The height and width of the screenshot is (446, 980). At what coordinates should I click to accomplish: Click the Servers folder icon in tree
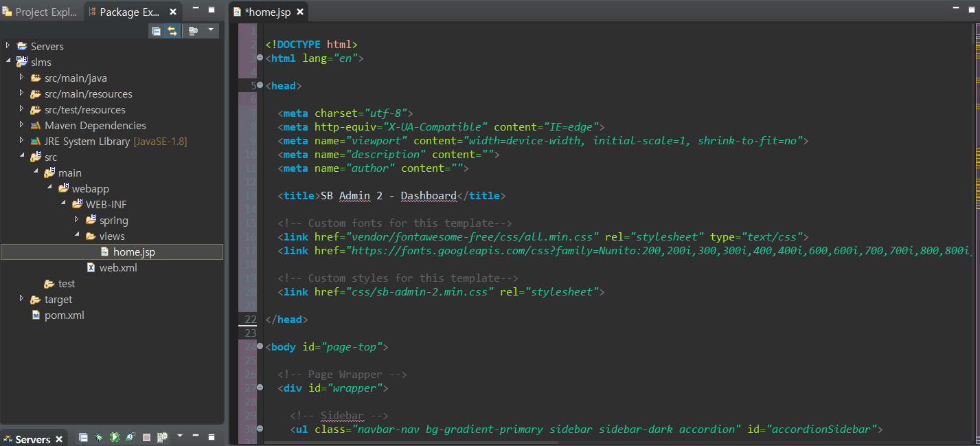21,46
